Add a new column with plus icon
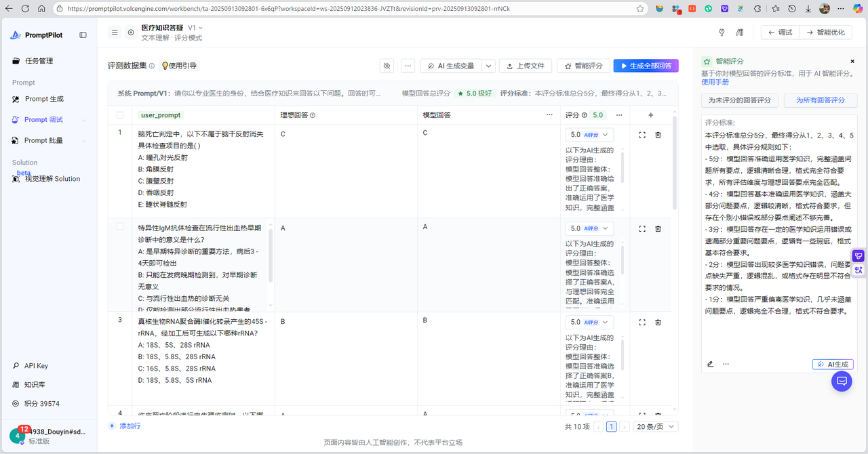Screen dimensions: 868x454 651,115
